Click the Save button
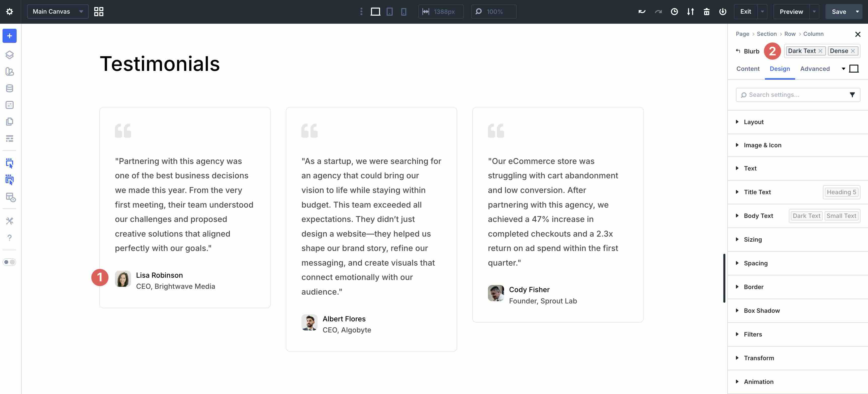 tap(839, 11)
